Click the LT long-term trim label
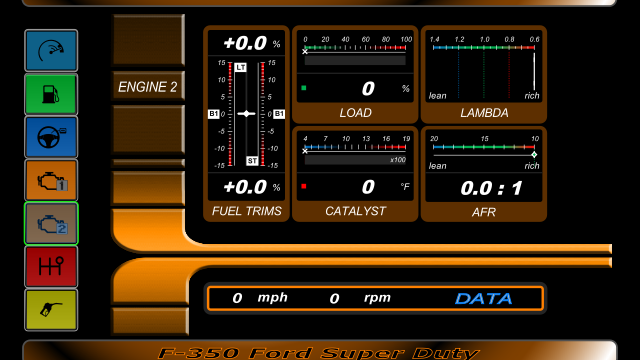This screenshot has height=360, width=640. click(241, 67)
